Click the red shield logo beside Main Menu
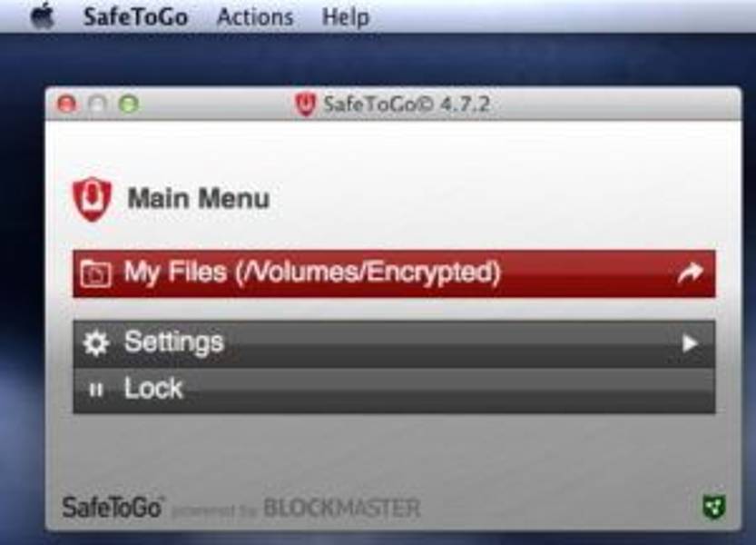Screen dimensions: 756x545 coord(92,199)
